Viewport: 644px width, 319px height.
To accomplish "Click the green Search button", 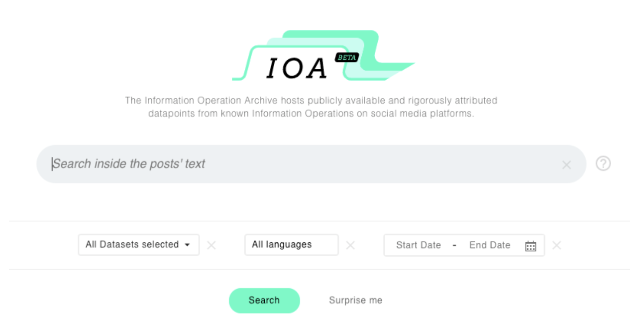I will tap(264, 301).
